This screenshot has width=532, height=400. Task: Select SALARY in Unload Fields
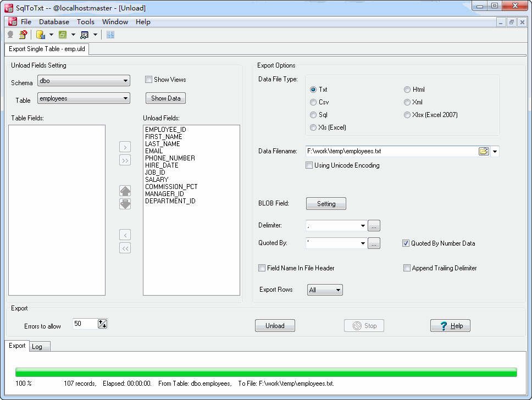coord(157,180)
